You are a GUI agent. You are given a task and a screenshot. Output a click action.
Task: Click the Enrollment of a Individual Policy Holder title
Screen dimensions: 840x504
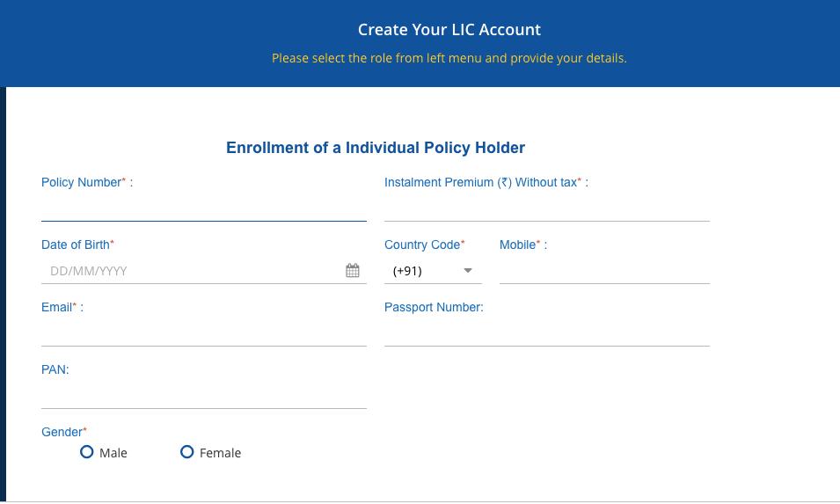[x=376, y=148]
